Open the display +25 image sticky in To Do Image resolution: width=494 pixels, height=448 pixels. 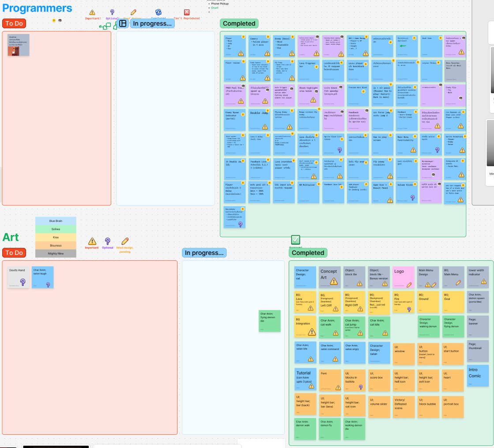(18, 45)
